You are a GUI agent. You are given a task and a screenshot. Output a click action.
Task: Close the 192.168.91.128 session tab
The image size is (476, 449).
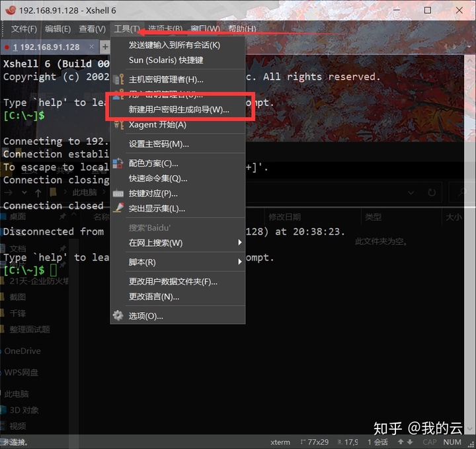pos(91,46)
